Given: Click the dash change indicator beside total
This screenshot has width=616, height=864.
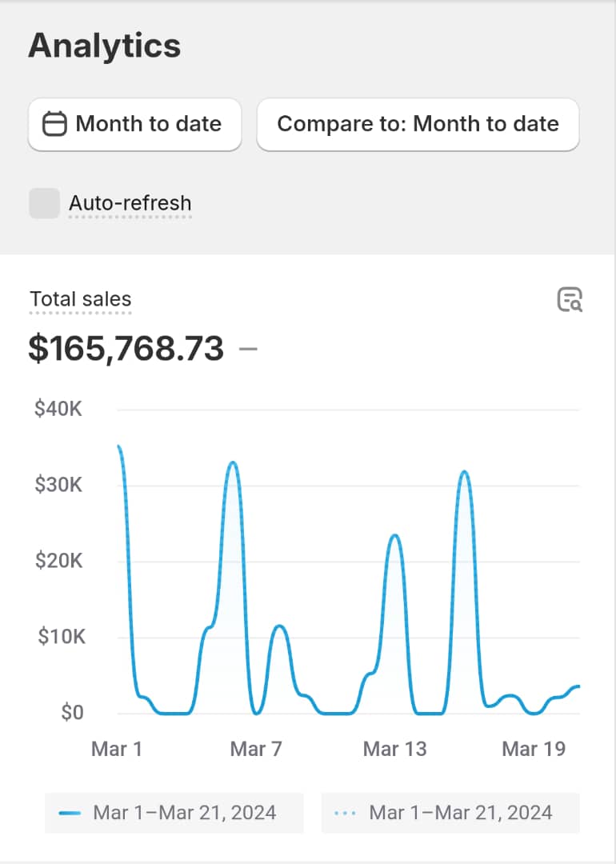Looking at the screenshot, I should pos(248,349).
